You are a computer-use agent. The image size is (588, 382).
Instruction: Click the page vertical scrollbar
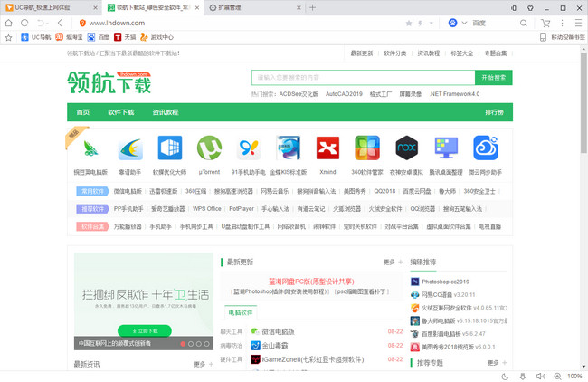(x=583, y=102)
